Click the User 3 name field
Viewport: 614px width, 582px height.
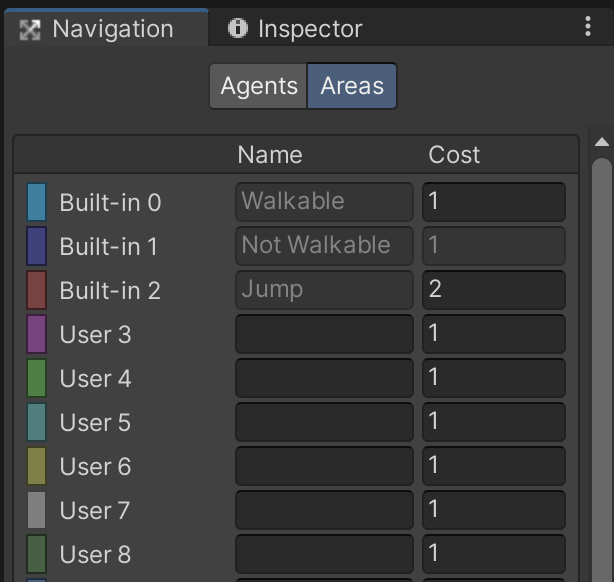pos(324,334)
